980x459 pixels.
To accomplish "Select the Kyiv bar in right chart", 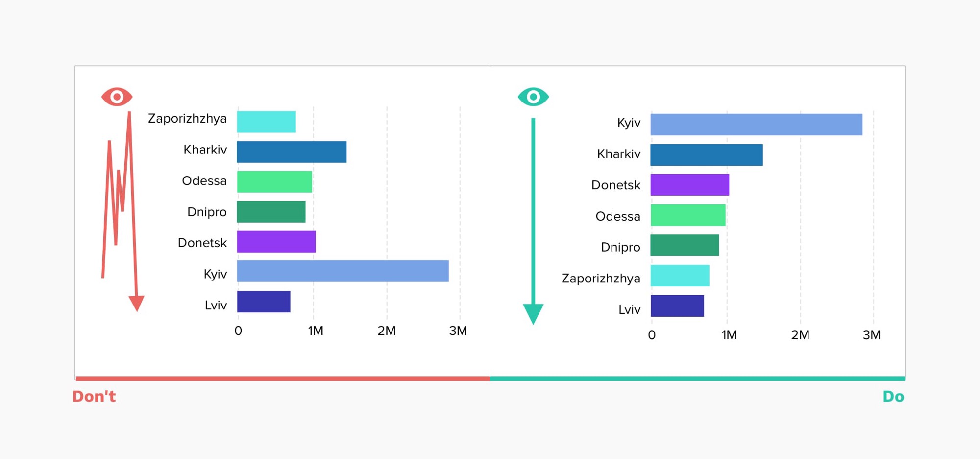I will 756,125.
